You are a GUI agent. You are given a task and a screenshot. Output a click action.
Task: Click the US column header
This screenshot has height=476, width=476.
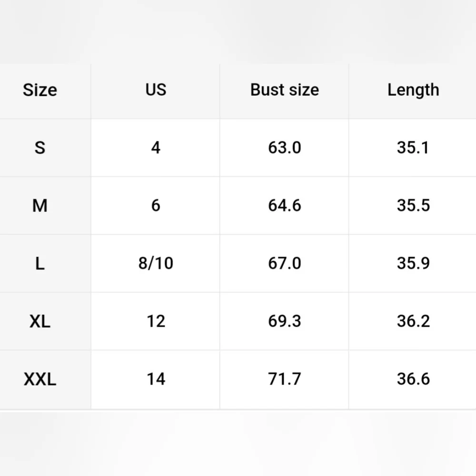click(x=156, y=90)
